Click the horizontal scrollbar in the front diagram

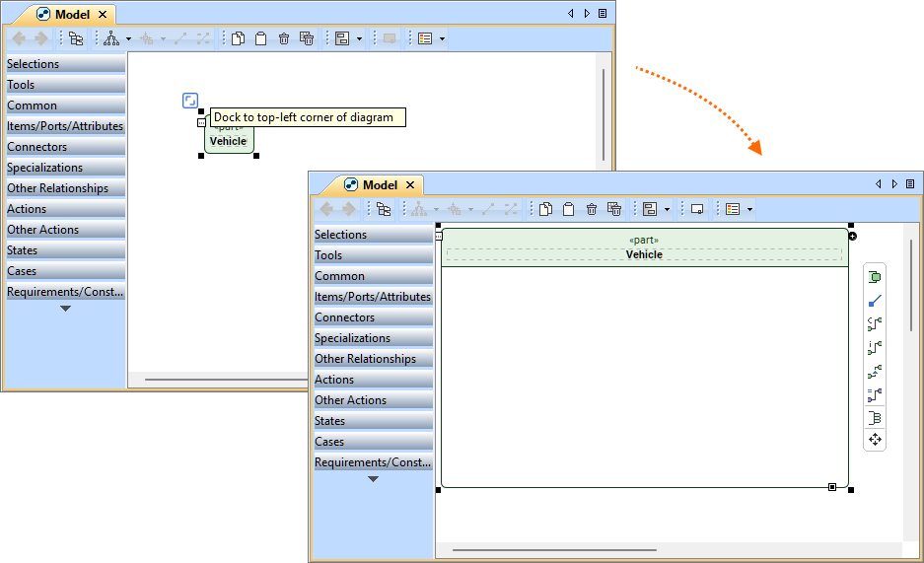pos(554,550)
